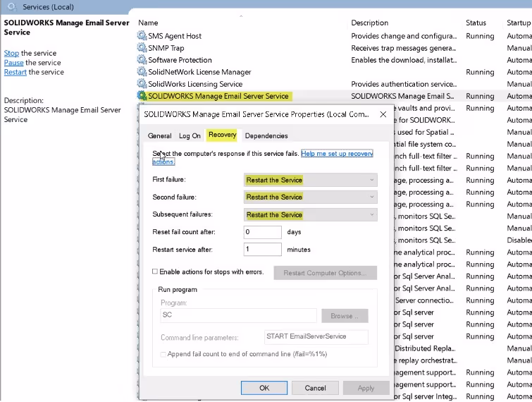The image size is (532, 402).
Task: Close the service Properties dialog
Action: click(x=383, y=114)
